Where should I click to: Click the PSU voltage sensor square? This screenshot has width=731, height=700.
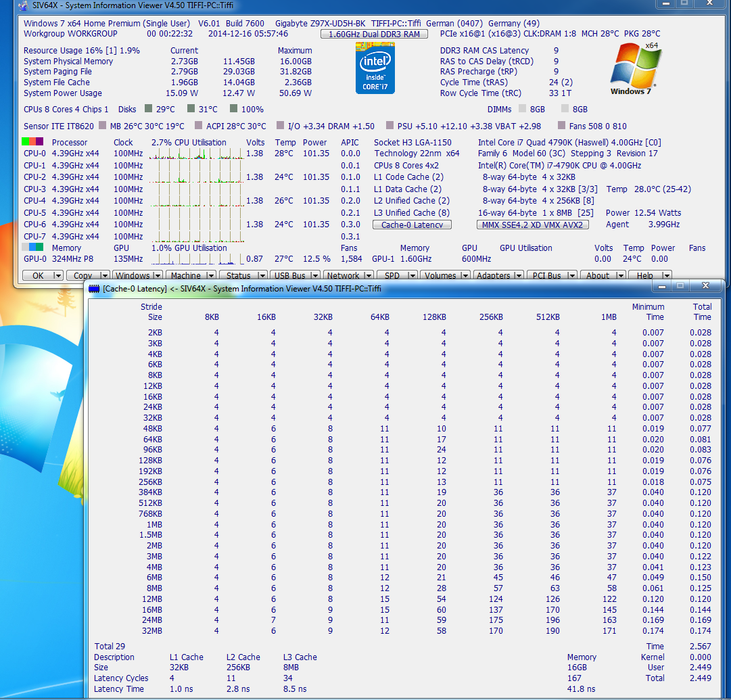390,125
